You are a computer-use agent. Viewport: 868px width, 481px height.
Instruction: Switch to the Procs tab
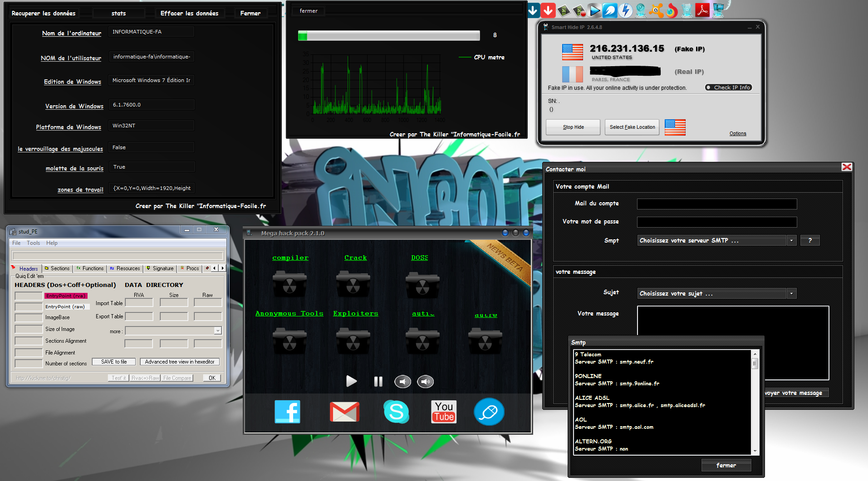point(190,268)
